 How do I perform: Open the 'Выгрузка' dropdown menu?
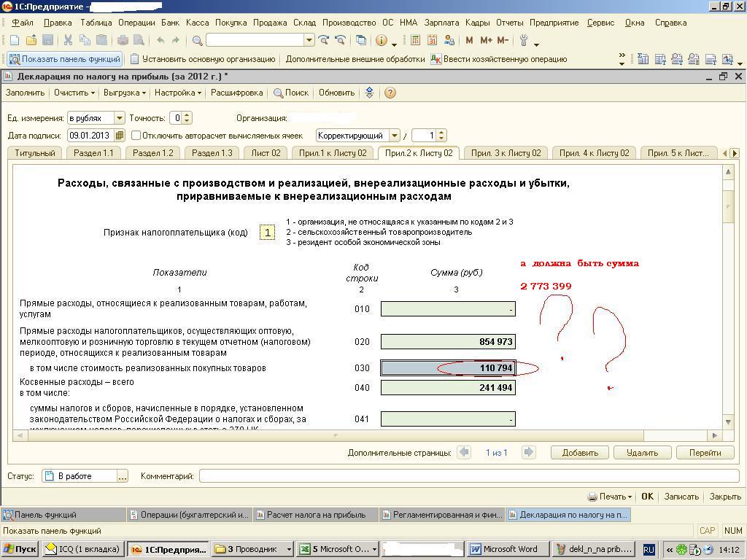[124, 93]
